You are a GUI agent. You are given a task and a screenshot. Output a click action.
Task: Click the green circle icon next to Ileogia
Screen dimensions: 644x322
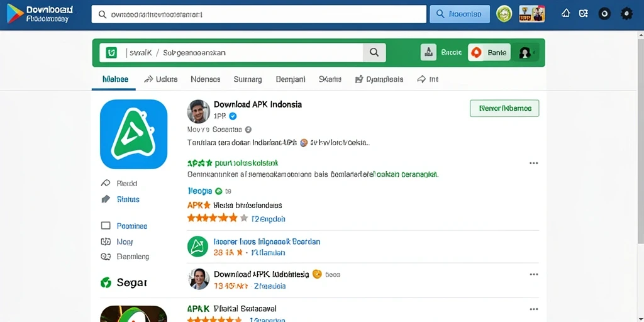[x=218, y=191]
